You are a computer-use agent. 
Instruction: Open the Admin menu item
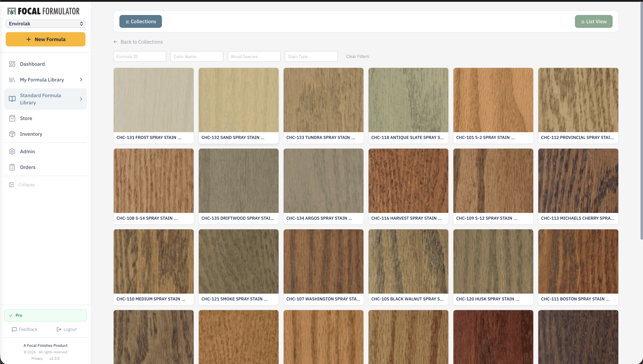pyautogui.click(x=46, y=151)
